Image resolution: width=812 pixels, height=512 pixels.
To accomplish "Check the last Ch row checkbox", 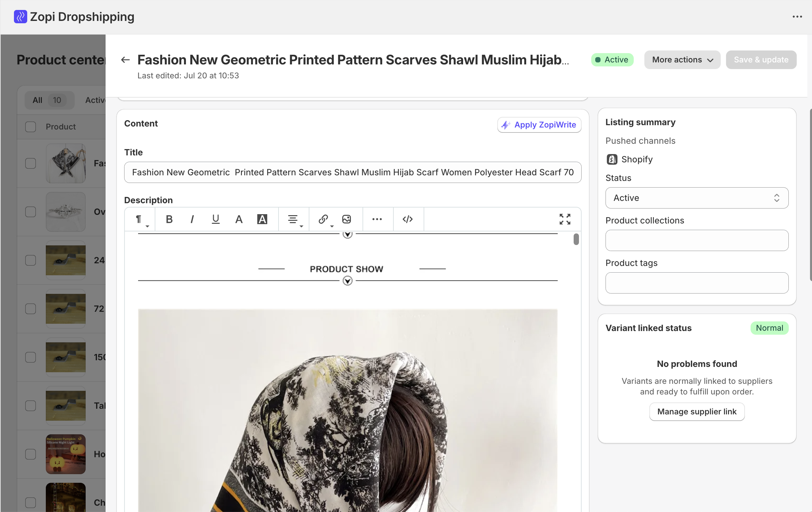I will [x=30, y=503].
